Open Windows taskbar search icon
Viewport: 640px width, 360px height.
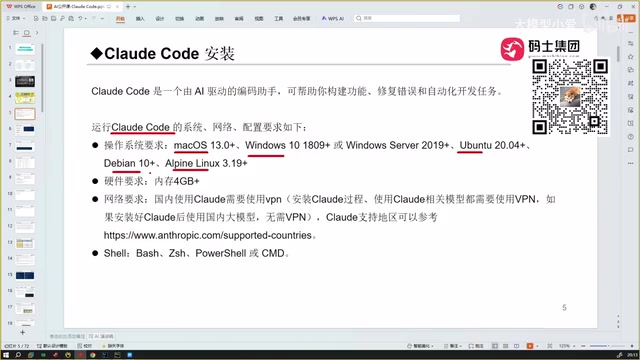(18, 355)
